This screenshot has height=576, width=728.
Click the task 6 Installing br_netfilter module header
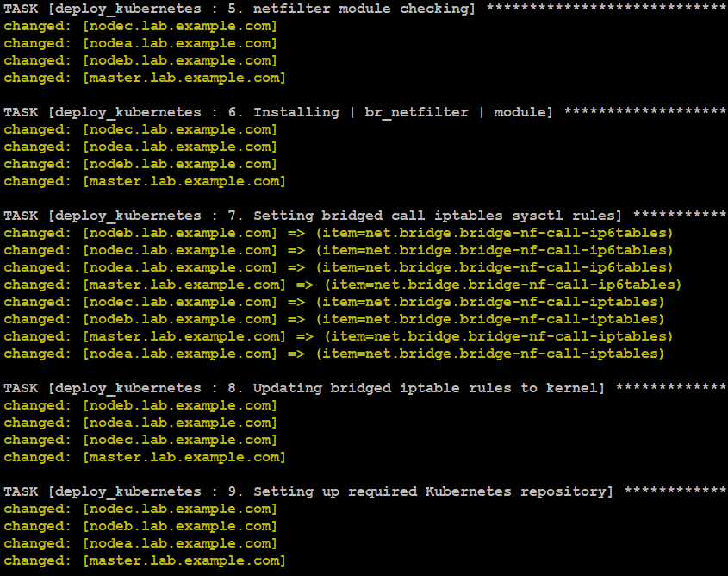[x=365, y=112]
